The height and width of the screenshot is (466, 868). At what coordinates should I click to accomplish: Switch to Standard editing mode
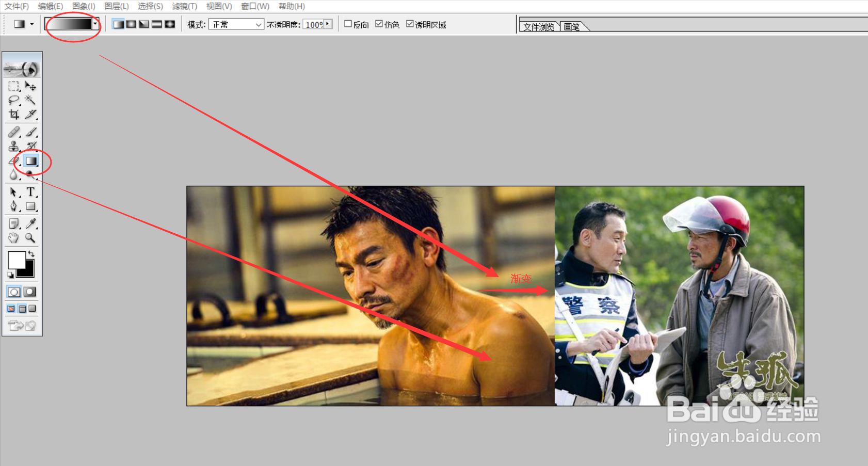click(x=14, y=292)
